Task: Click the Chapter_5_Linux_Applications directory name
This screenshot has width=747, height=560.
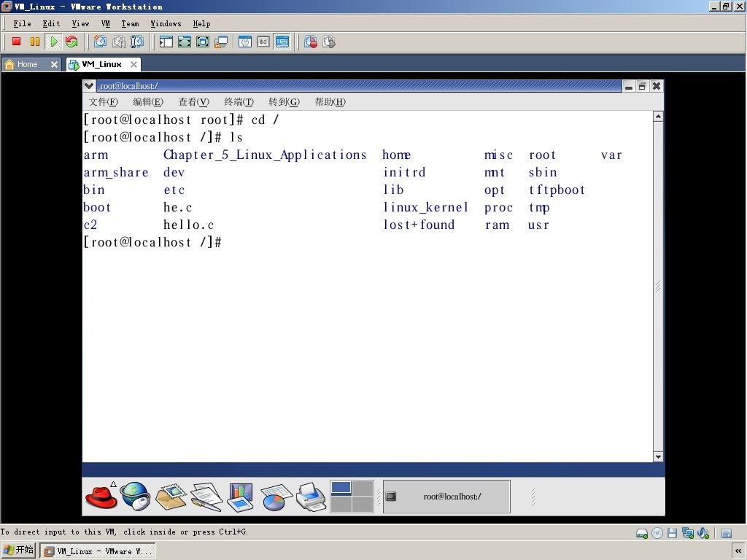Action: coord(265,155)
